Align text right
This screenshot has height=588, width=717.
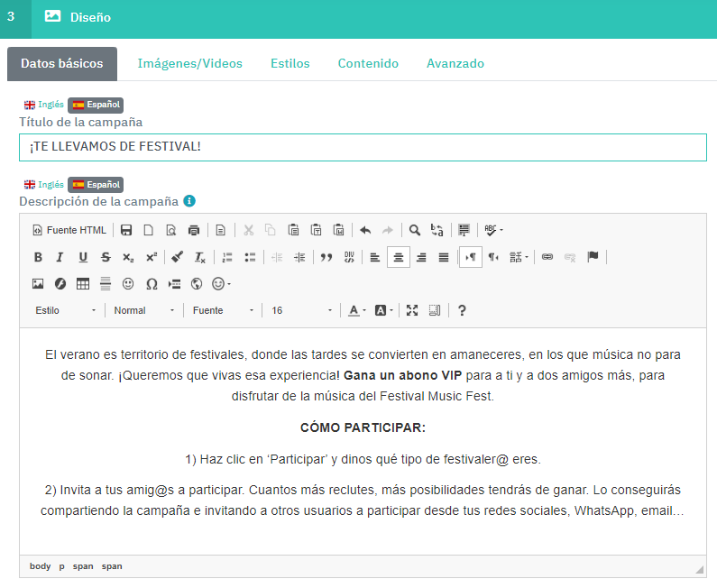[421, 257]
